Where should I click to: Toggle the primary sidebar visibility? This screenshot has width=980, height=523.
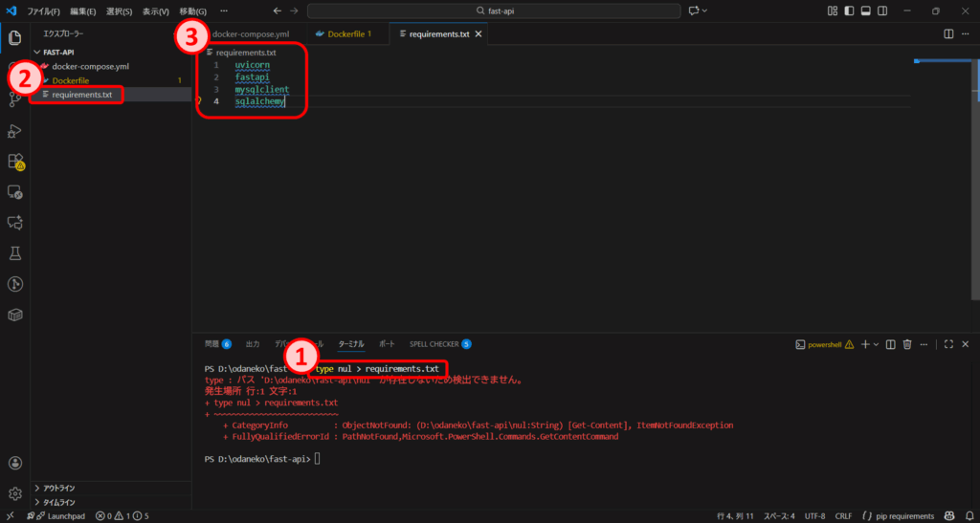(849, 11)
